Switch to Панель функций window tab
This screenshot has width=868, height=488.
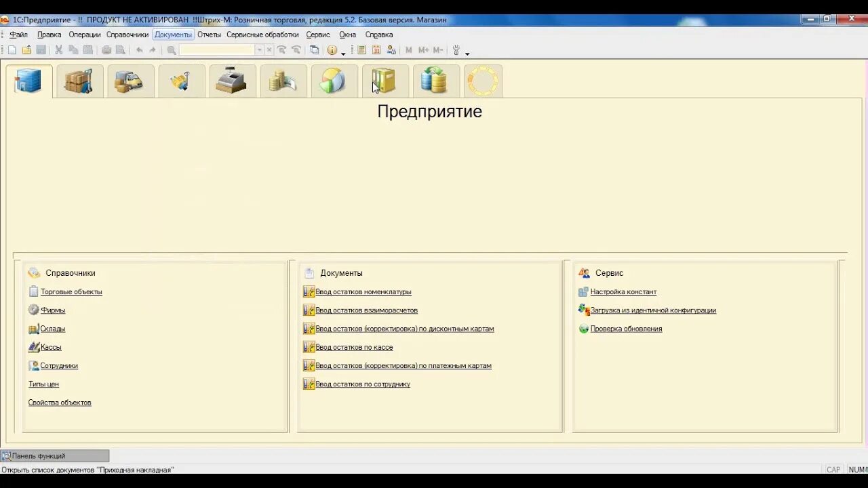[55, 456]
